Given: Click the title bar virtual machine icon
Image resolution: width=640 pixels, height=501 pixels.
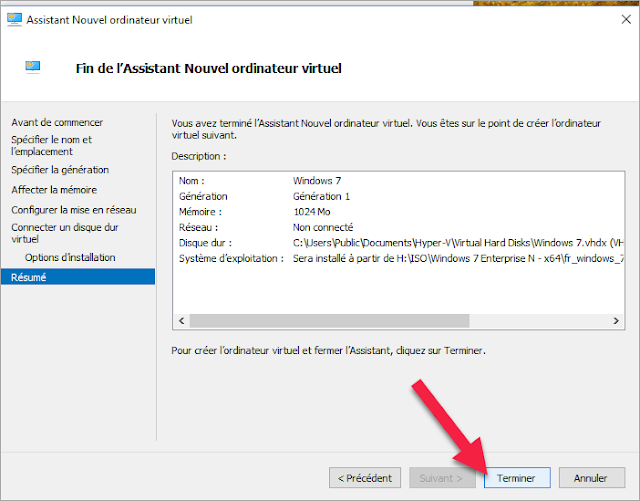Looking at the screenshot, I should pyautogui.click(x=14, y=19).
